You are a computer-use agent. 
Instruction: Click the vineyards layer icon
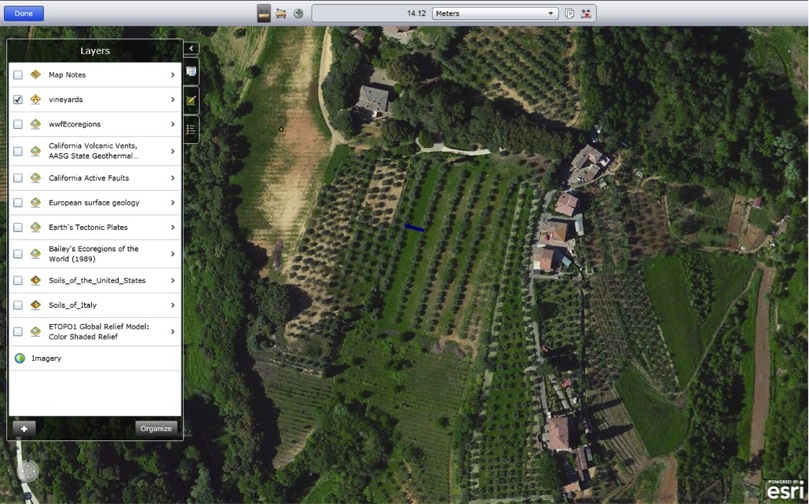(x=36, y=100)
